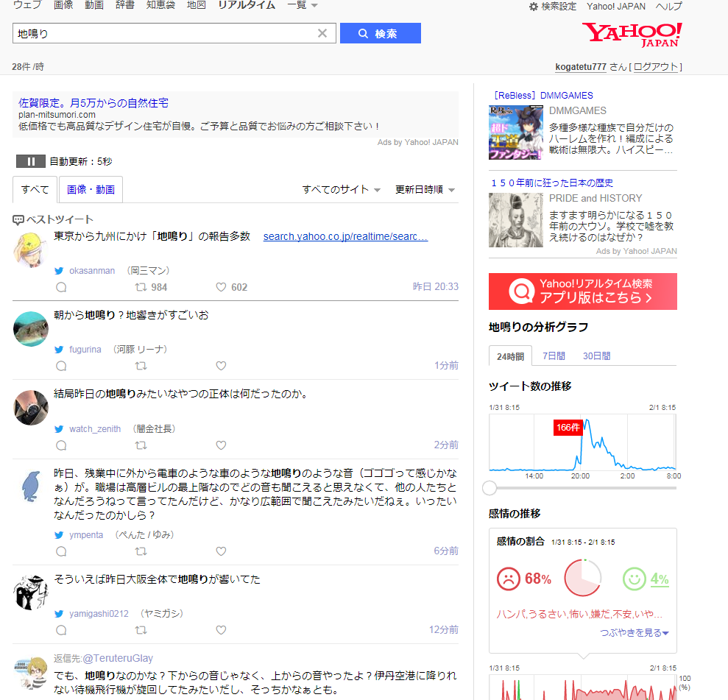Viewport: 728px width, 700px height.
Task: Expand the すべてのサイト filter dropdown
Action: pos(342,189)
